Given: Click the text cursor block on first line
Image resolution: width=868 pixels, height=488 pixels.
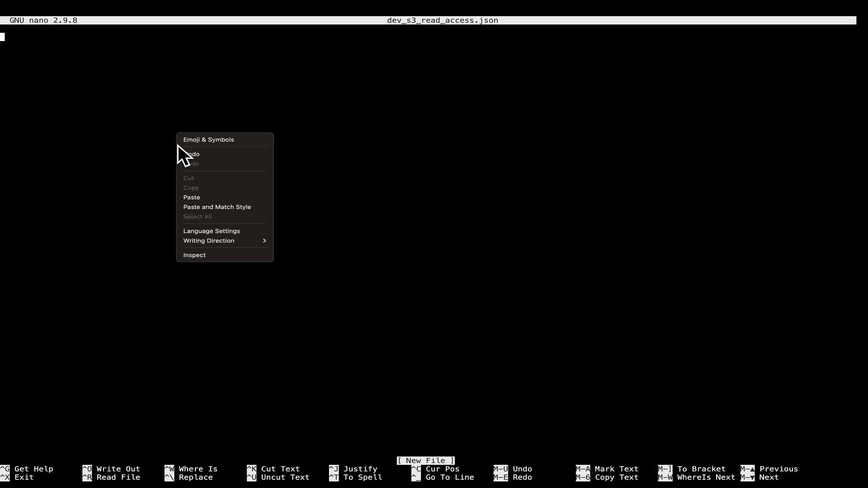Looking at the screenshot, I should [x=2, y=37].
